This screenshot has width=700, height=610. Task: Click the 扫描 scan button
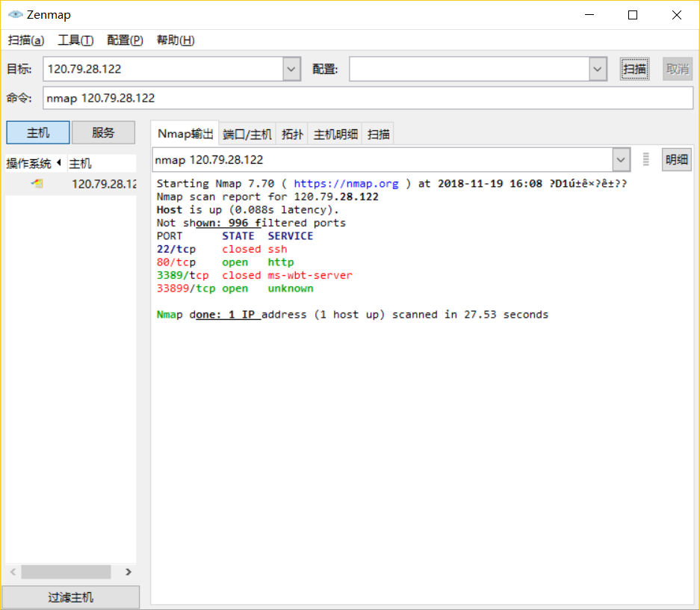pos(634,68)
